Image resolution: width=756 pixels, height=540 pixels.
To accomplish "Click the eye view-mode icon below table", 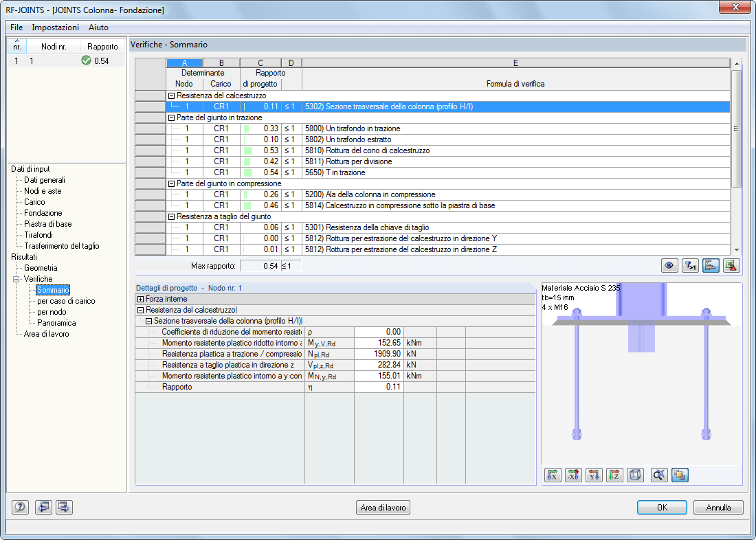I will coord(669,266).
